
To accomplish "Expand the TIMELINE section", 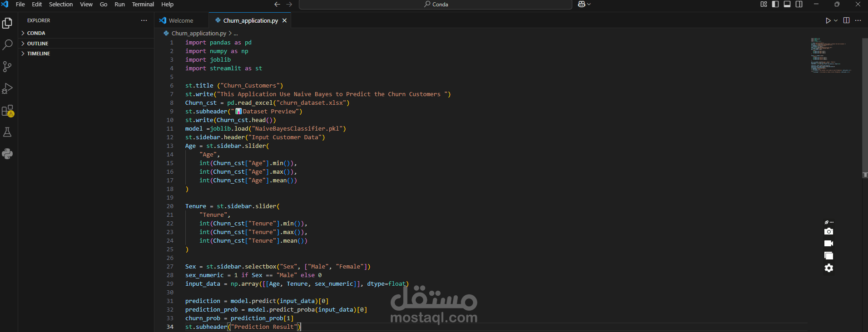I will click(86, 54).
